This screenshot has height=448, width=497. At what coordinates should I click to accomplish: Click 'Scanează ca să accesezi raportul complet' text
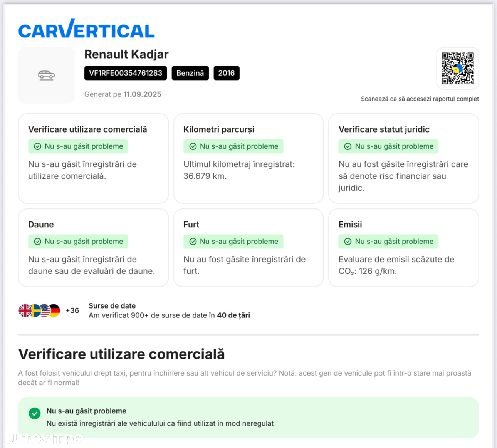click(x=420, y=99)
